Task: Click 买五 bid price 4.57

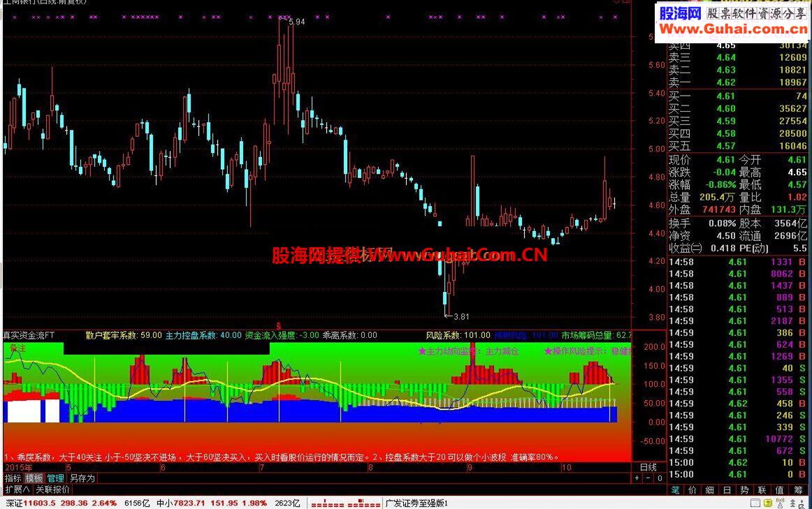Action: 726,146
